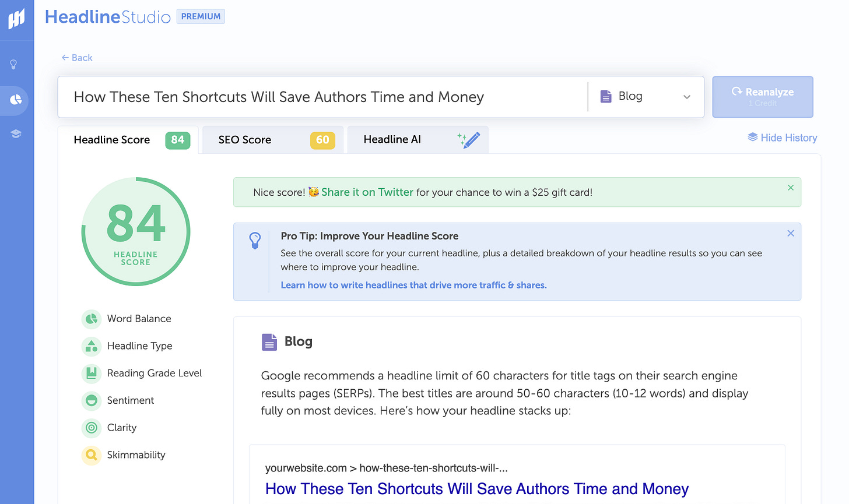Select the pie chart analyzer sidebar icon
Screen dimensions: 849x504
pyautogui.click(x=16, y=100)
